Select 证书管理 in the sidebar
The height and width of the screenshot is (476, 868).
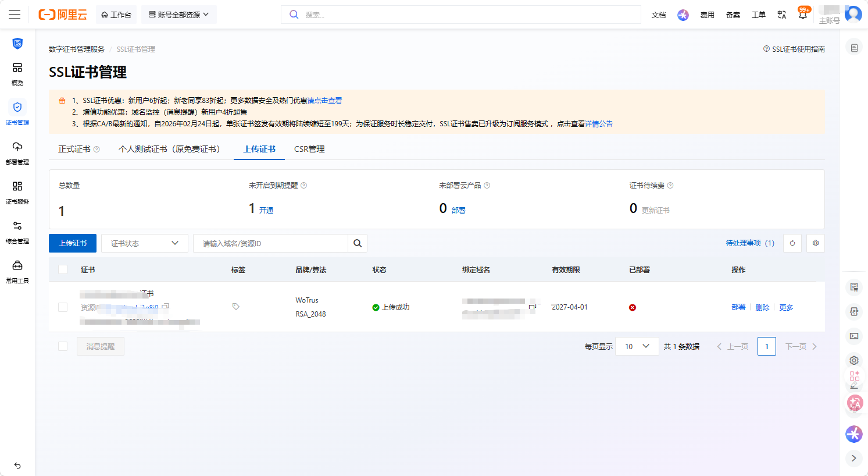[17, 113]
